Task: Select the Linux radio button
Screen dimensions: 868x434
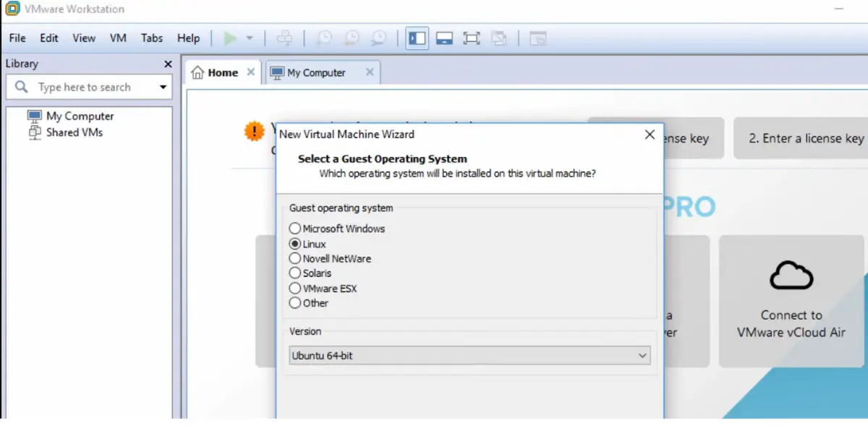Action: [295, 244]
